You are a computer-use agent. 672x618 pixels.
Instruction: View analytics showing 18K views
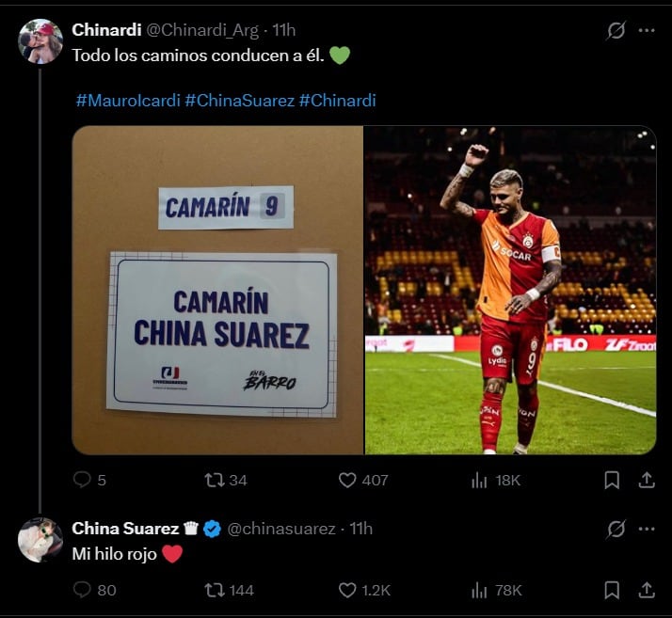[496, 481]
